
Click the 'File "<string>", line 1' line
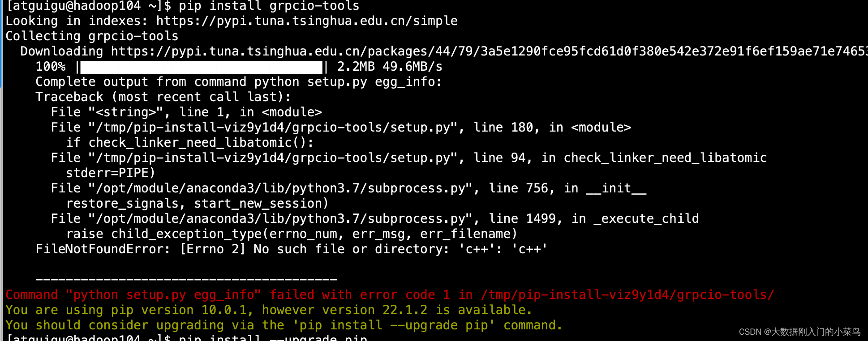(186, 112)
